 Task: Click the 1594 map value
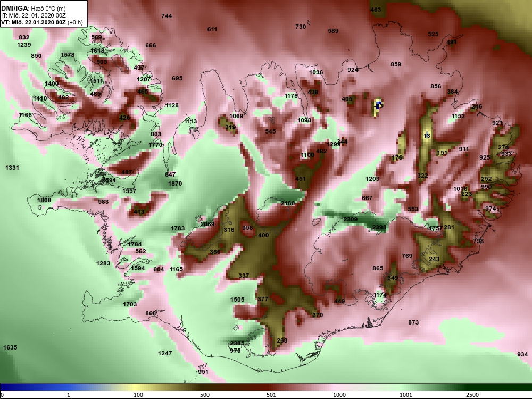(138, 268)
